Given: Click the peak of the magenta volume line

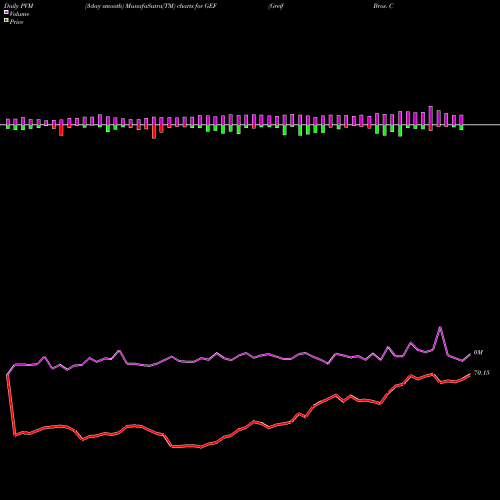Looking at the screenshot, I should tap(440, 327).
